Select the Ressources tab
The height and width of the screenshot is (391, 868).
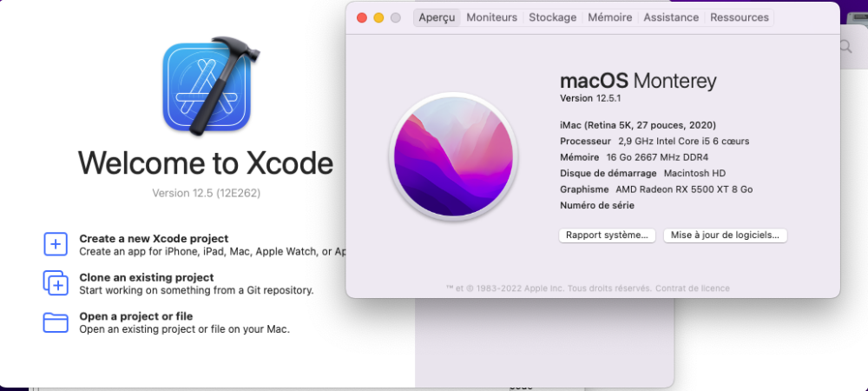click(740, 17)
